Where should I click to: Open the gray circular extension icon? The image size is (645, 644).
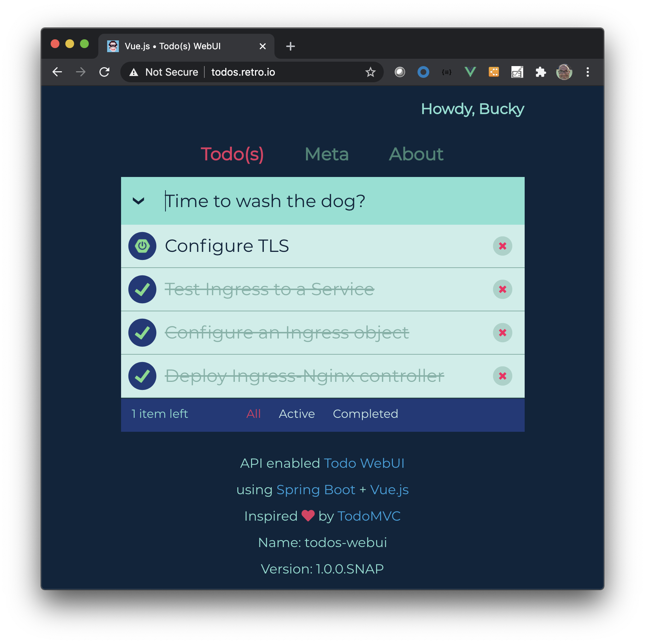point(400,72)
